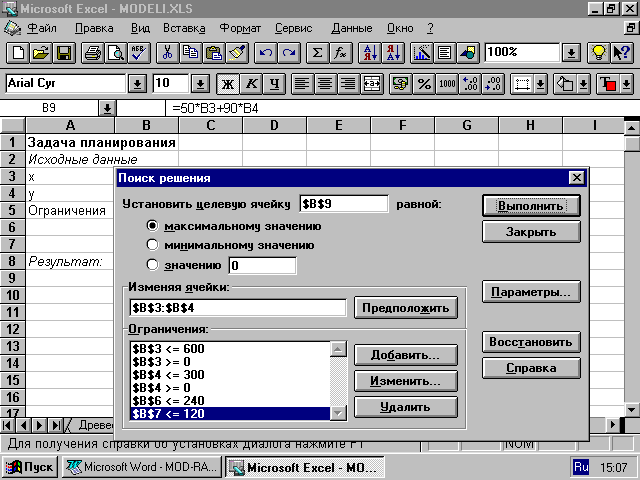The width and height of the screenshot is (640, 480).
Task: Apply Percent style icon
Action: pyautogui.click(x=424, y=84)
